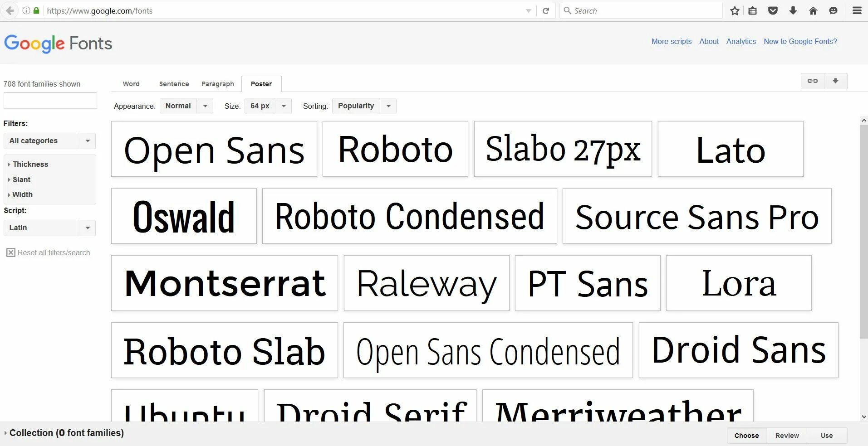This screenshot has width=868, height=446.
Task: Switch to the Paragraph tab
Action: [x=218, y=84]
